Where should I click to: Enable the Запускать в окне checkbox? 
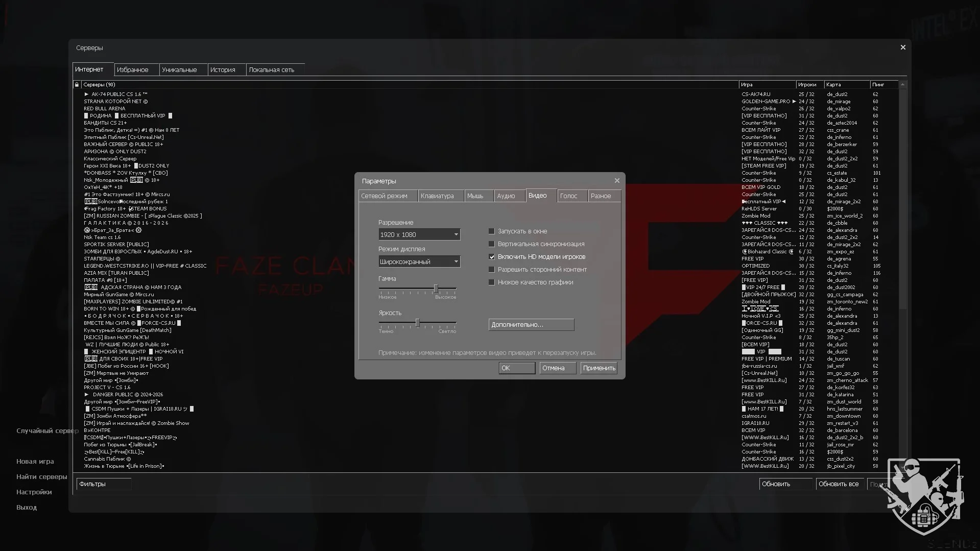click(492, 231)
